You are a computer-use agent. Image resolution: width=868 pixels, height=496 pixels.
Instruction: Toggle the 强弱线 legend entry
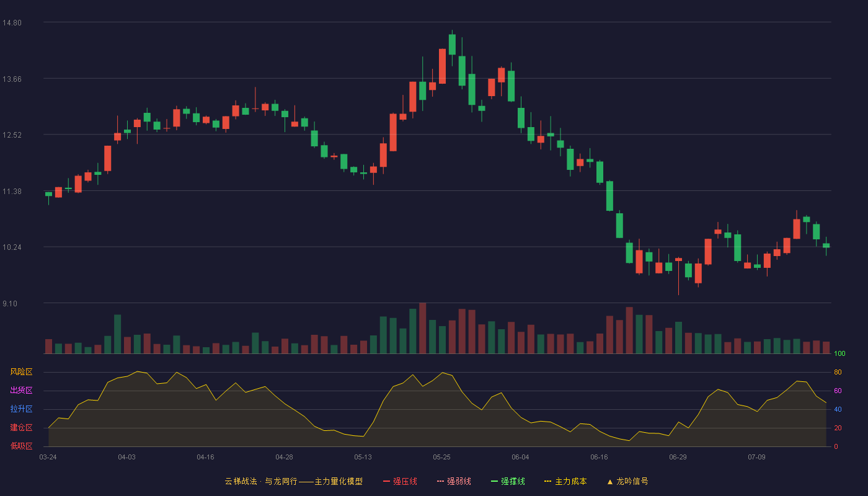coord(454,481)
